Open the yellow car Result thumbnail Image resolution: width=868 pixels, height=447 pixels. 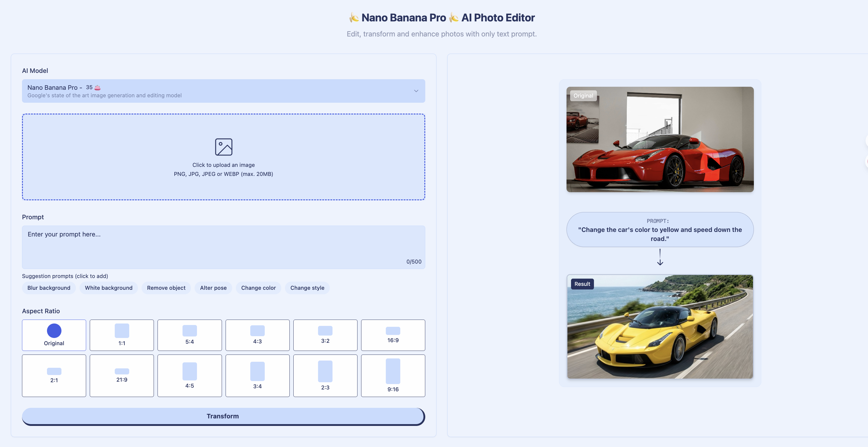pos(660,326)
